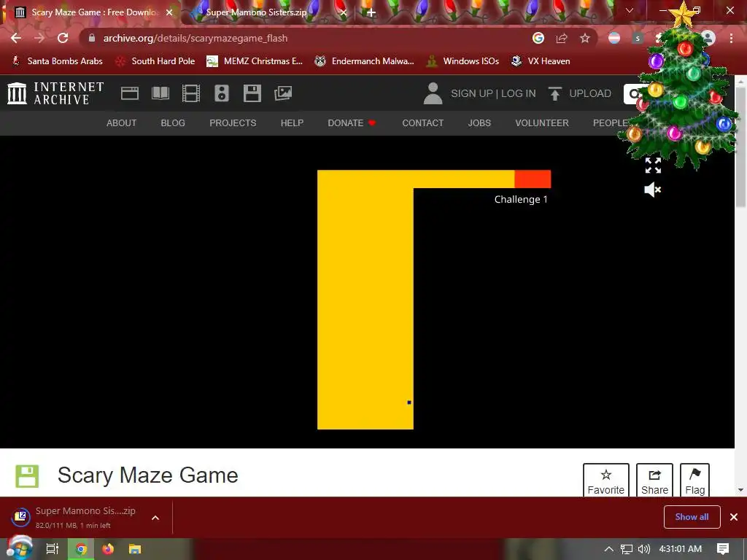Open a new browser tab
Image resolution: width=747 pixels, height=560 pixels.
[x=371, y=12]
